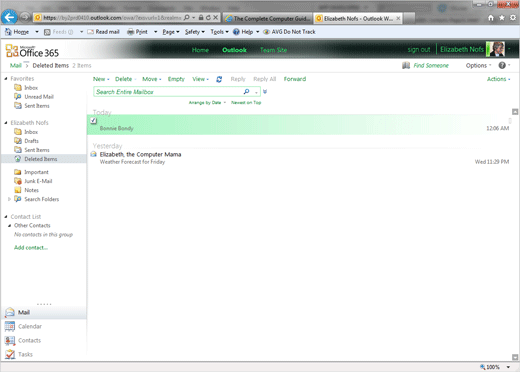Click Elizabeth Nofs profile photo
520x372 pixels.
(x=495, y=49)
